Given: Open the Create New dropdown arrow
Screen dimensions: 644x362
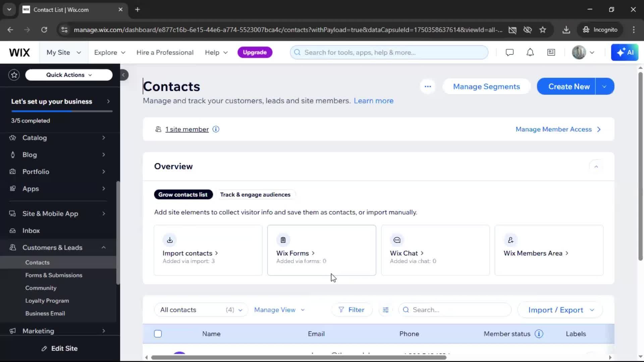Looking at the screenshot, I should tap(605, 86).
